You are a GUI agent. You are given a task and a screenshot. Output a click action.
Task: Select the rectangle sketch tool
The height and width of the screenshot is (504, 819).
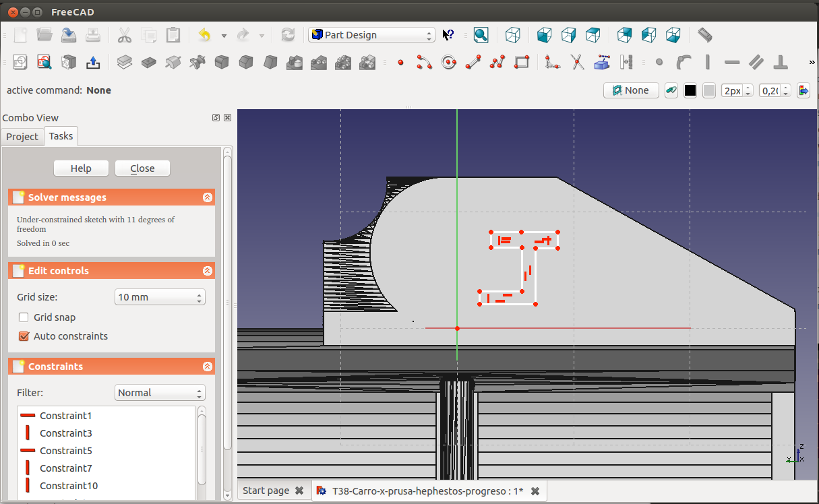(522, 63)
